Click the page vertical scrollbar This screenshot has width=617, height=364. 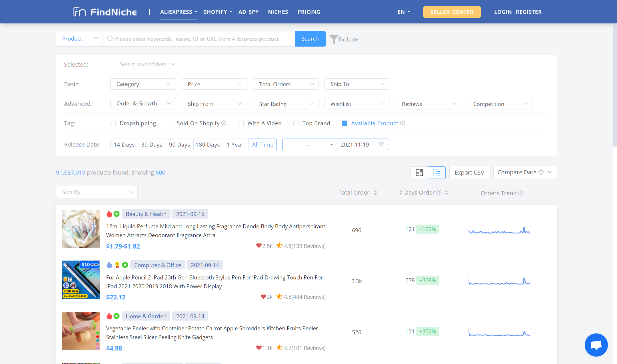(615, 86)
